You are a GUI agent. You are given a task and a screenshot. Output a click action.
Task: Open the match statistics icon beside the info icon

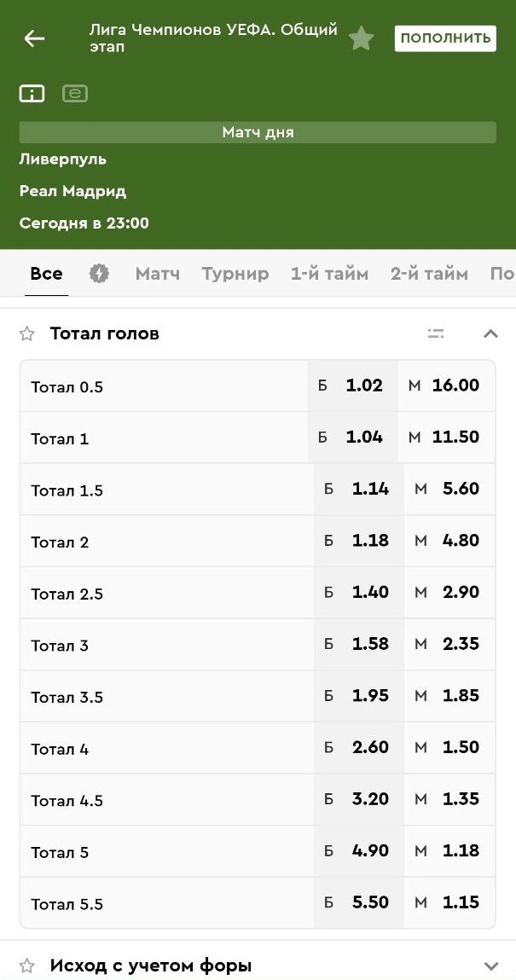click(75, 94)
